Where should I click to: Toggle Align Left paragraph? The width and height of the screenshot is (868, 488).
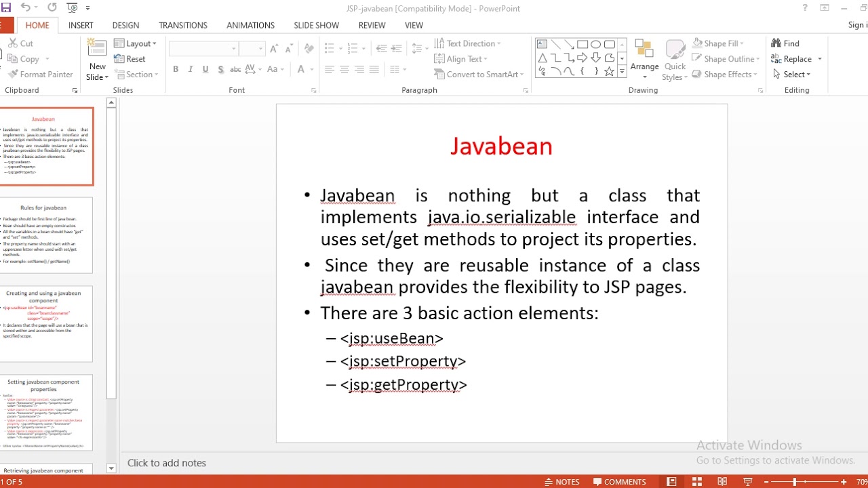pos(330,69)
